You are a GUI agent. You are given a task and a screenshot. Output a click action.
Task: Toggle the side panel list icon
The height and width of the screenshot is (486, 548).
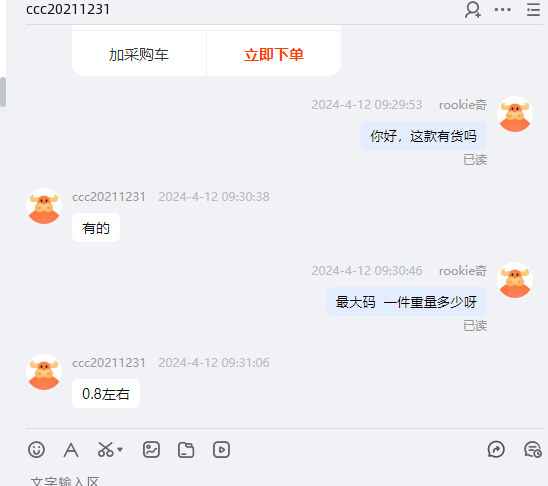(x=533, y=9)
